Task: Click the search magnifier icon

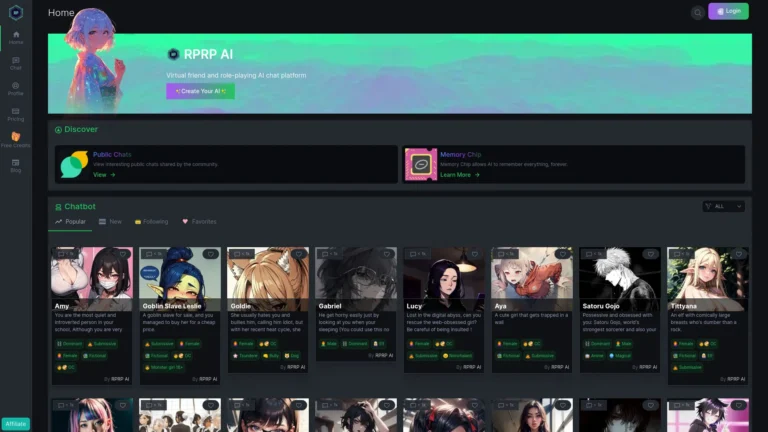Action: [x=697, y=12]
